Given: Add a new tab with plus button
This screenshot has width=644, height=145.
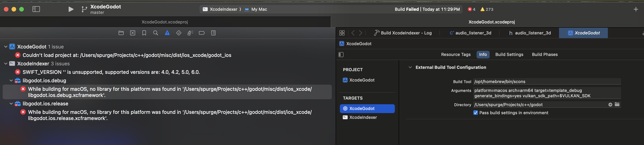Looking at the screenshot, I should click(636, 9).
